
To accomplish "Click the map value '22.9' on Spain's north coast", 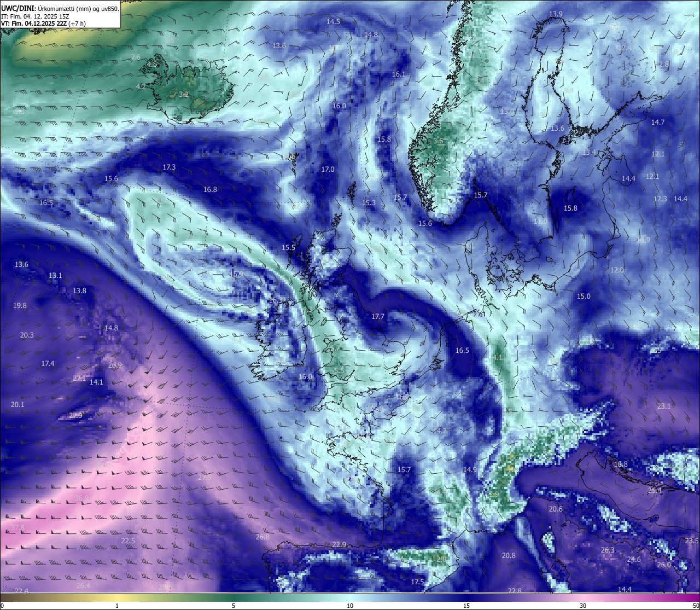I will click(340, 545).
